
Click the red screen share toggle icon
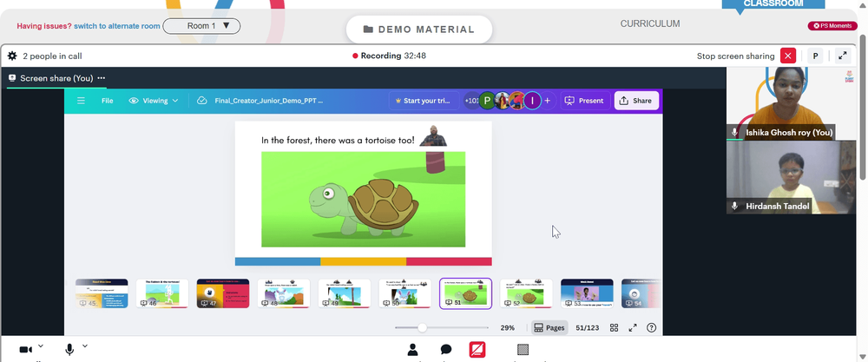tap(477, 349)
